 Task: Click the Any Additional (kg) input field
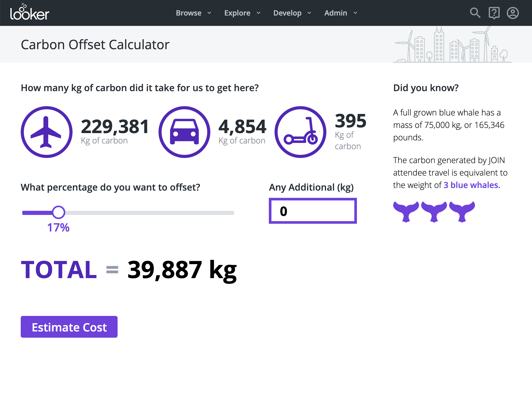coord(313,211)
